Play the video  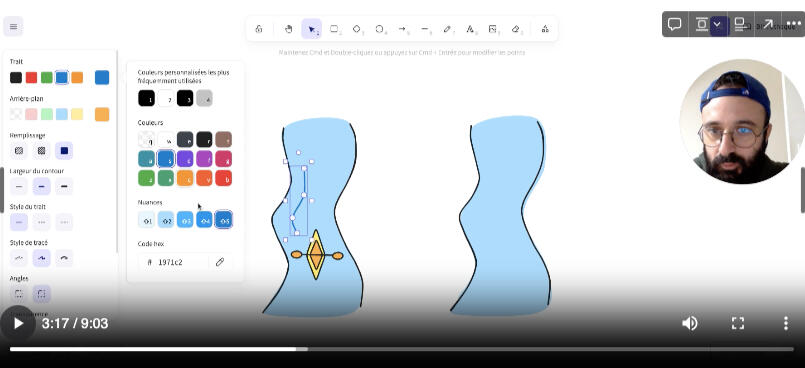point(18,323)
